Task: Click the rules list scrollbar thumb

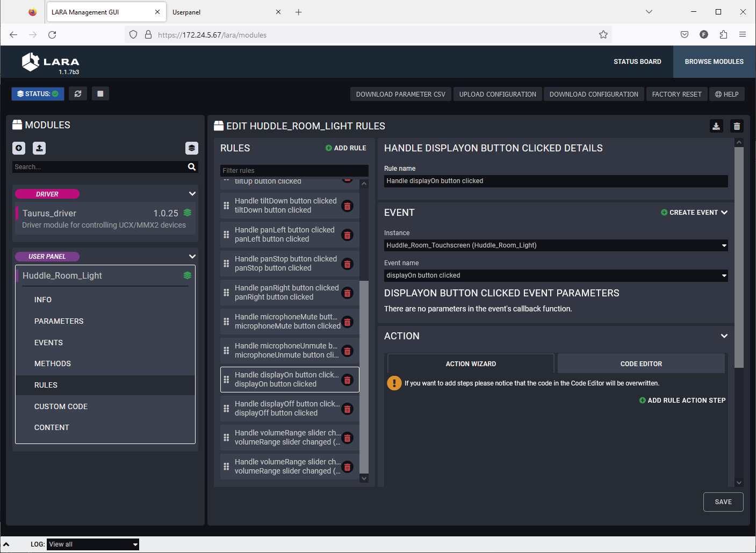Action: (364, 376)
